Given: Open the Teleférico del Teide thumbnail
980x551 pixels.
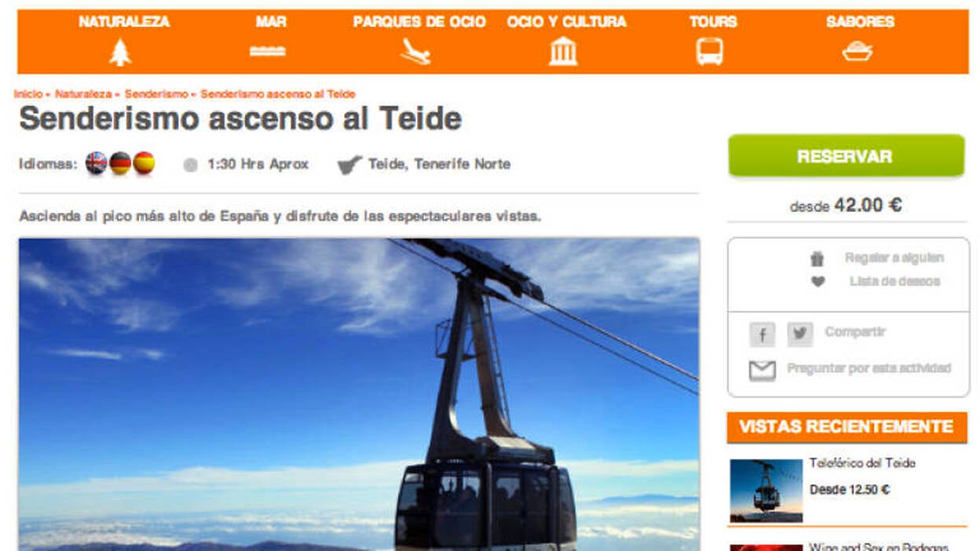Looking at the screenshot, I should click(x=766, y=491).
